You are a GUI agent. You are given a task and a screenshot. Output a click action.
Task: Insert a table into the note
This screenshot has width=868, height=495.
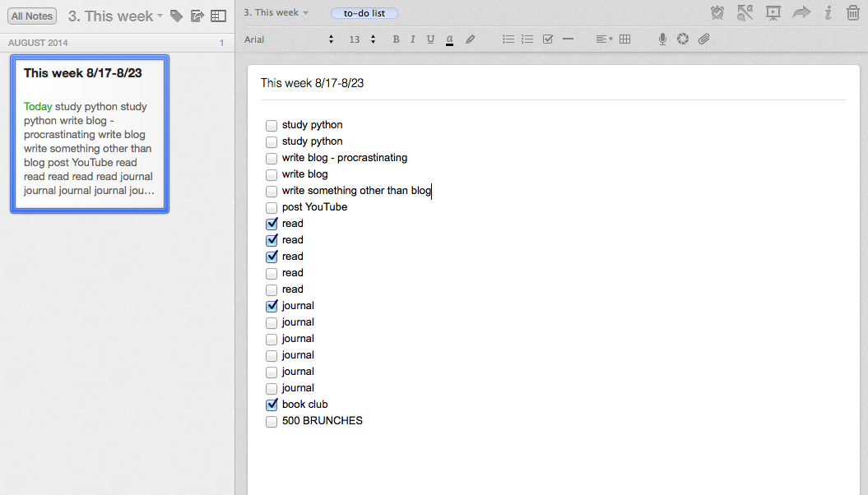[x=624, y=39]
